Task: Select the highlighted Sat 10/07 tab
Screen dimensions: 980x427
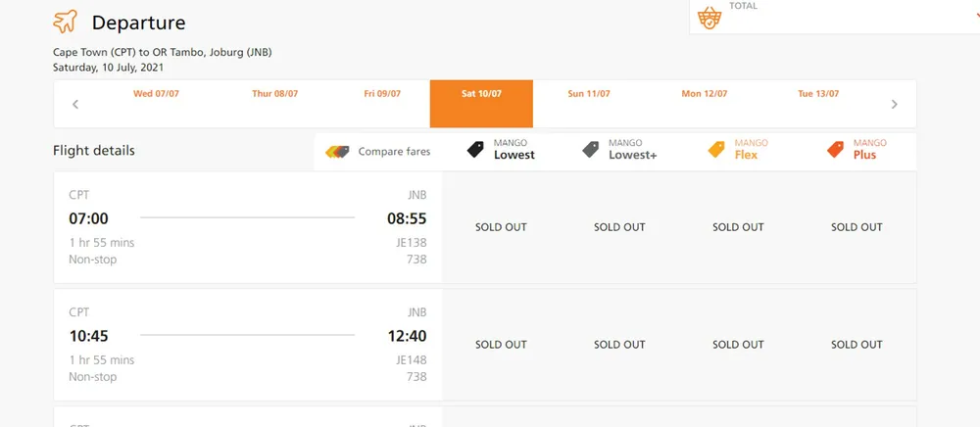Action: click(x=481, y=104)
